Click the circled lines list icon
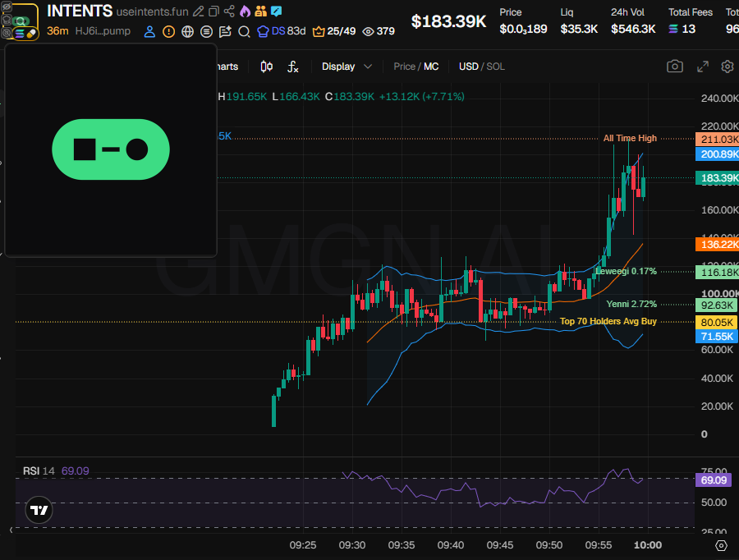This screenshot has width=739, height=560. 206,31
